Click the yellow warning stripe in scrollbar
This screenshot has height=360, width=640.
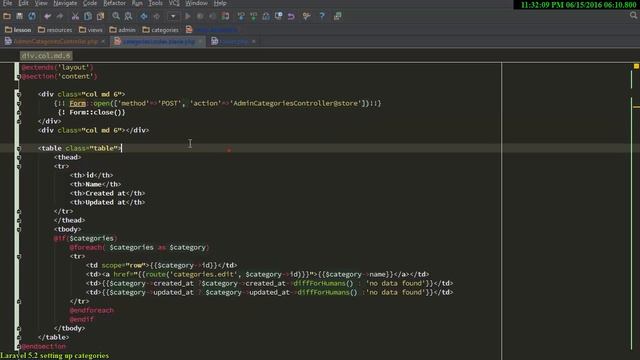(636, 107)
